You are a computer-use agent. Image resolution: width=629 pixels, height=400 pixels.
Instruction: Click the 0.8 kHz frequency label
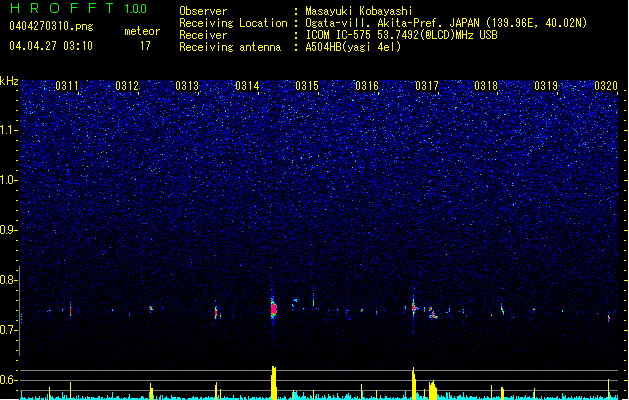pos(9,280)
